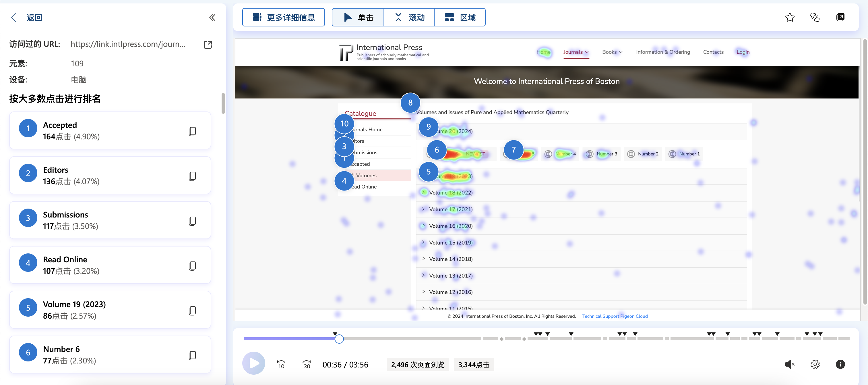Open the Books dropdown menu
Screen dimensions: 868x385
point(612,52)
